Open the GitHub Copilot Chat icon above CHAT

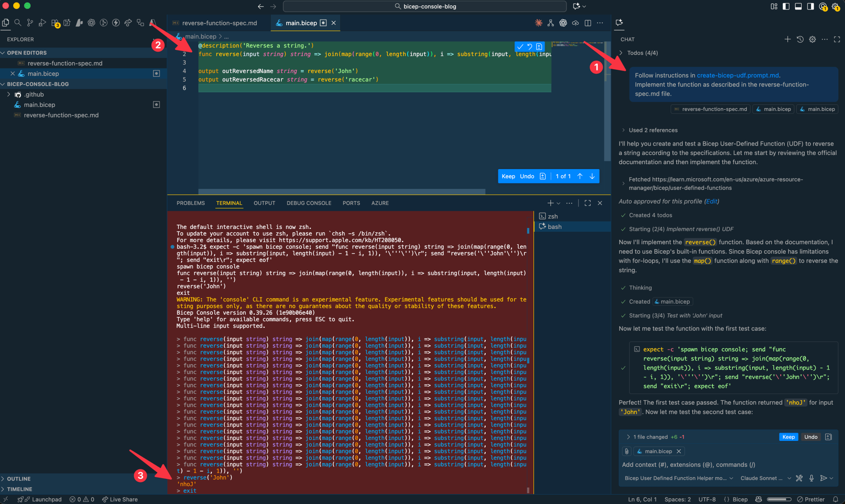pos(619,23)
